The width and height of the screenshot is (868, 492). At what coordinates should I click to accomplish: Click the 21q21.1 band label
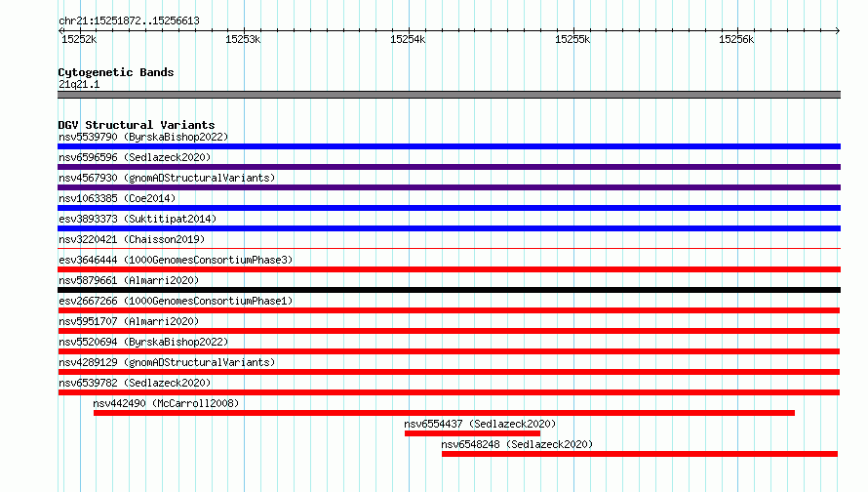click(x=79, y=84)
